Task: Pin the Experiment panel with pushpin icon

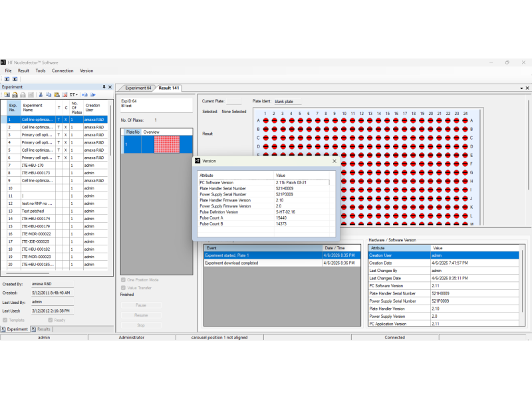Action: tap(103, 87)
